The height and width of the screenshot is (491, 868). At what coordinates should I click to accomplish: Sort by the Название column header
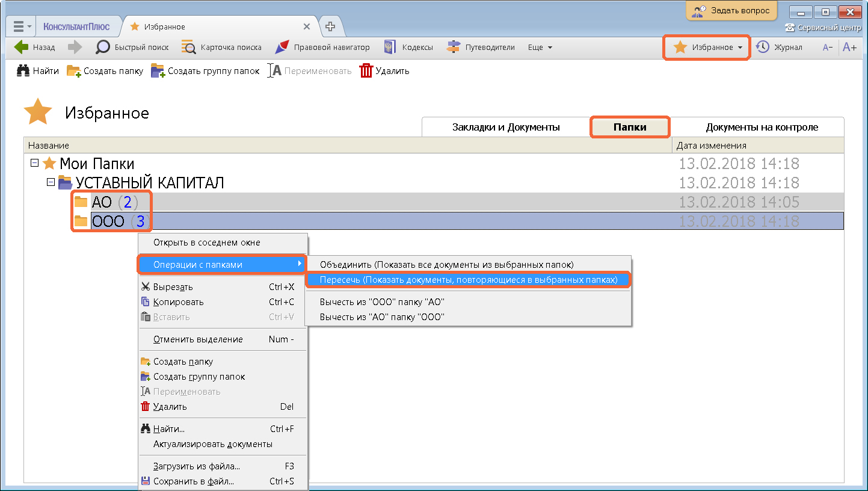point(348,145)
